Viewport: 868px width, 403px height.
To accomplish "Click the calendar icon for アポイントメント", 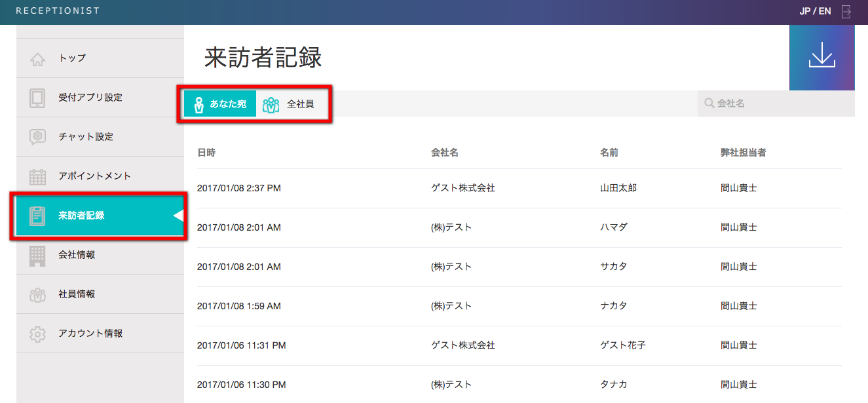I will click(37, 176).
